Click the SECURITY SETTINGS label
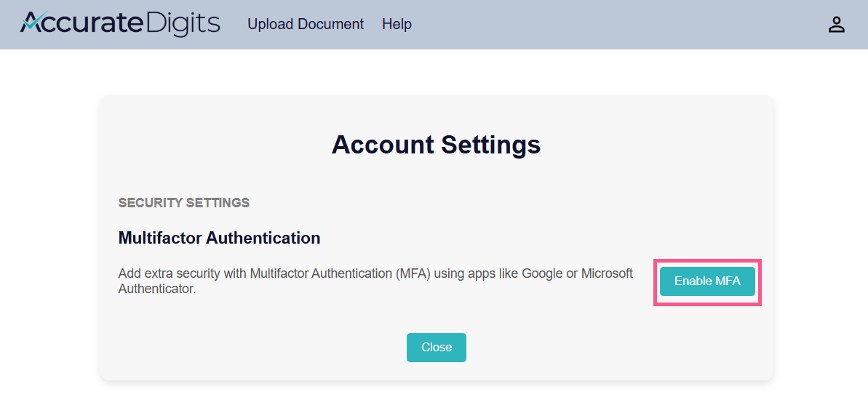The image size is (868, 408). 184,203
